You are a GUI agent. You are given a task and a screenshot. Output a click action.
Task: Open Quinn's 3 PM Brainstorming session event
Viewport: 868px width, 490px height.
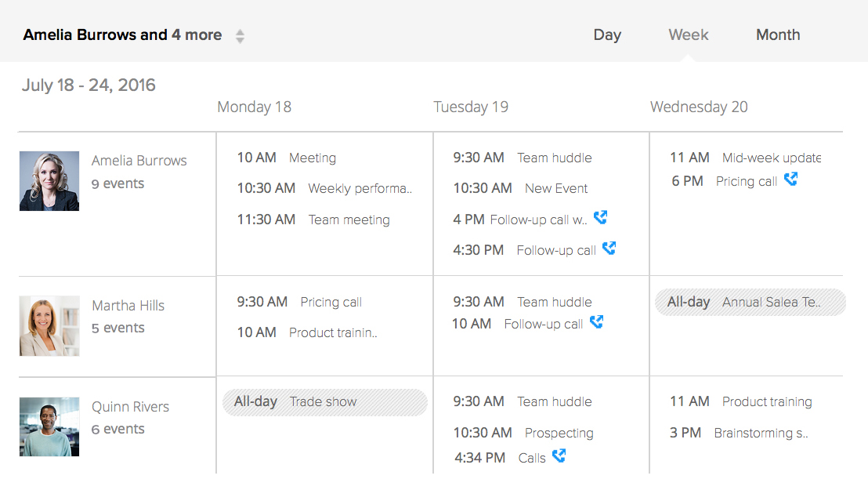760,433
